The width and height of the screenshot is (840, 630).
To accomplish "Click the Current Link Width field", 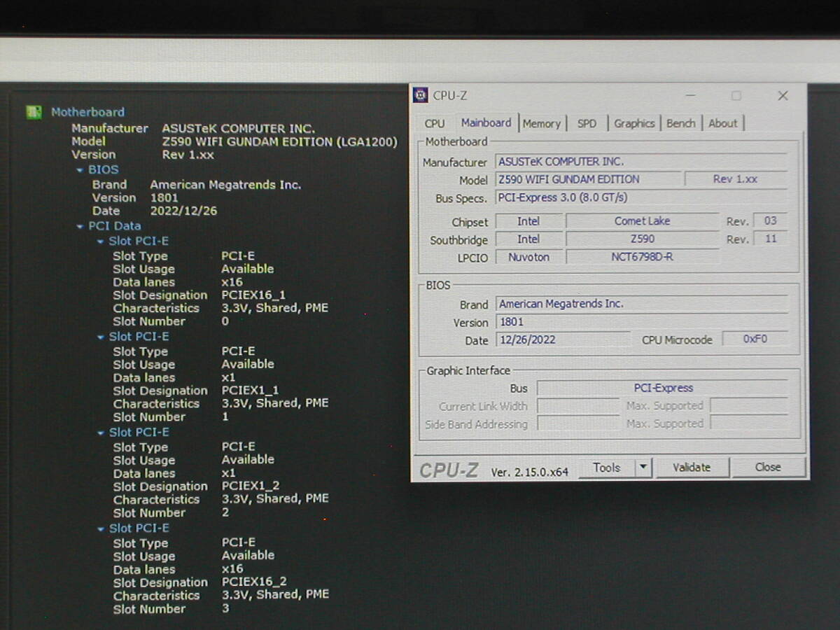I will (578, 406).
